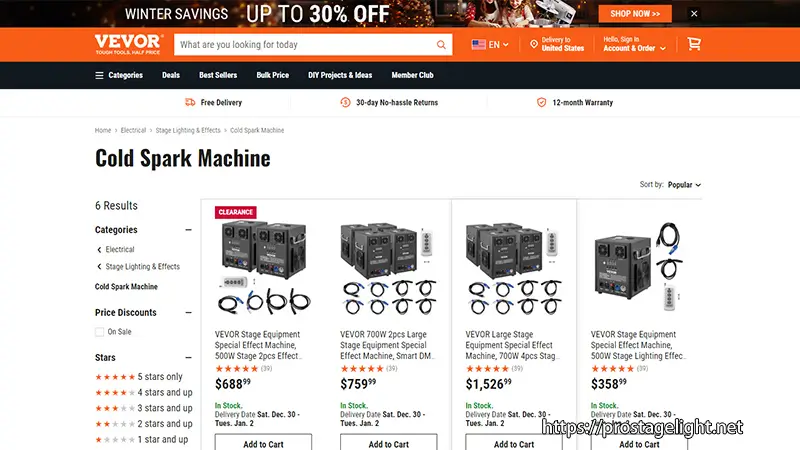Click the search input field
The width and height of the screenshot is (800, 450).
click(305, 45)
